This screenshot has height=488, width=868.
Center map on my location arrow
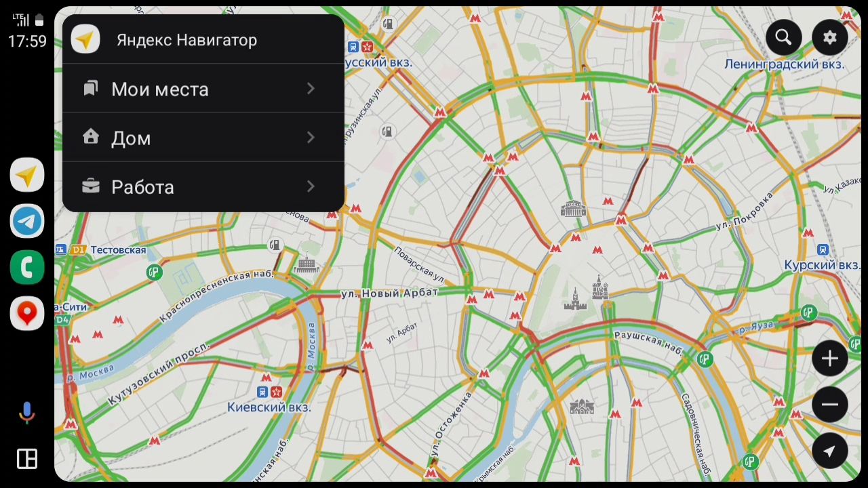click(830, 451)
